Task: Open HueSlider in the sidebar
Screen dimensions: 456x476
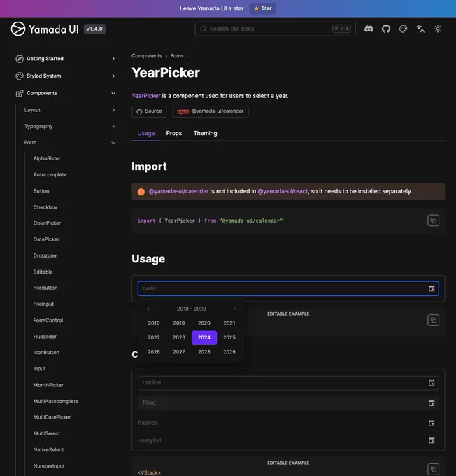Action: [x=45, y=337]
